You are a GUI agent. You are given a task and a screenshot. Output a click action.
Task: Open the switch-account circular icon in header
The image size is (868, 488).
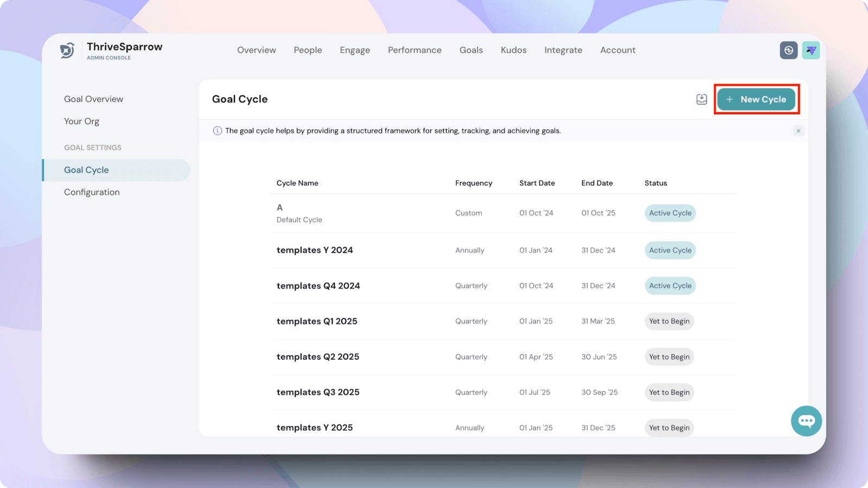(x=788, y=50)
